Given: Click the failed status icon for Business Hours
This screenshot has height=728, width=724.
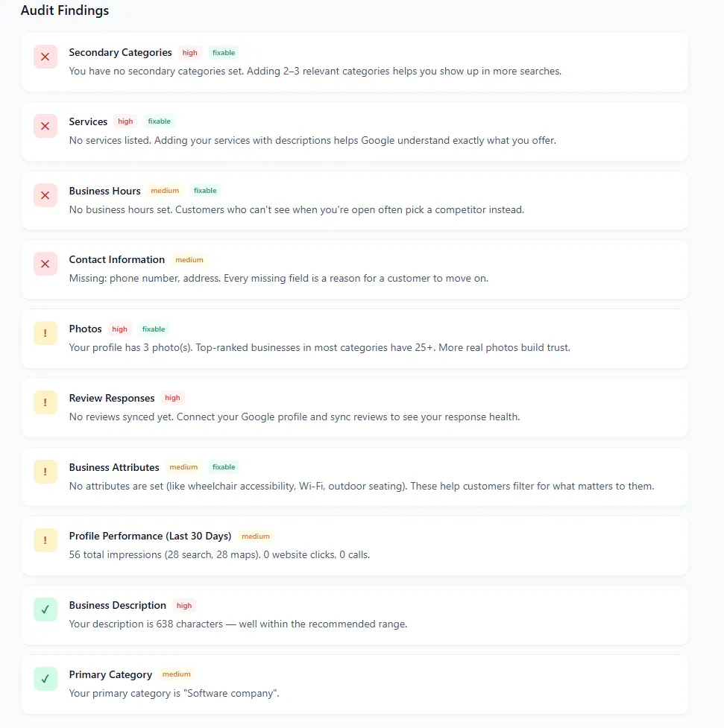Looking at the screenshot, I should pos(45,195).
